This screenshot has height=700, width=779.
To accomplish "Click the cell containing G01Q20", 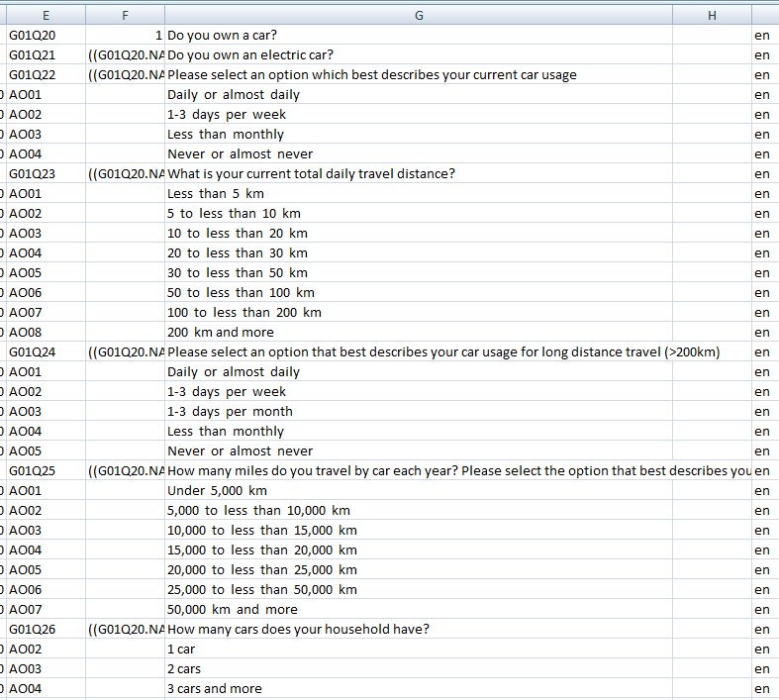I will click(x=46, y=35).
